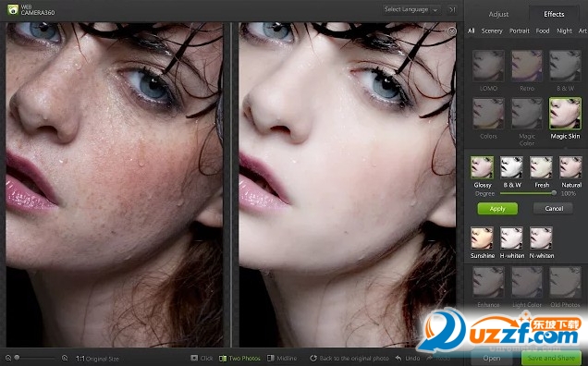Select the Fresh skin style
This screenshot has width=588, height=366.
click(x=541, y=167)
